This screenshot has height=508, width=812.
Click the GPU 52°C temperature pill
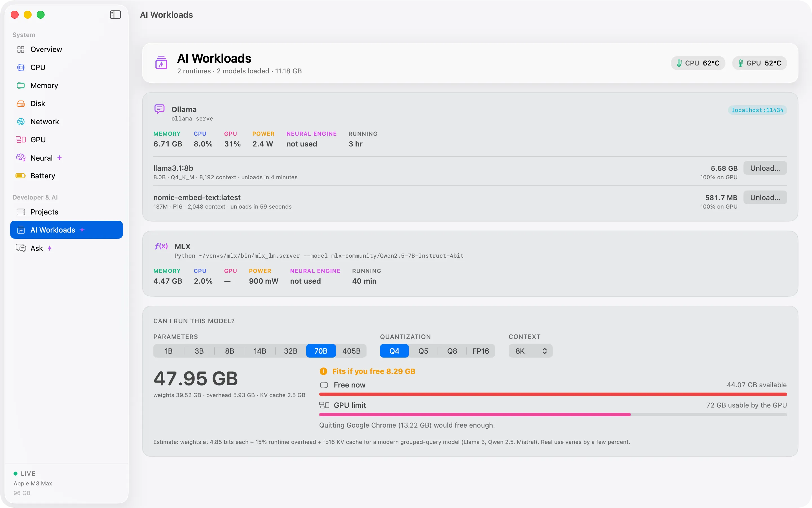tap(759, 63)
